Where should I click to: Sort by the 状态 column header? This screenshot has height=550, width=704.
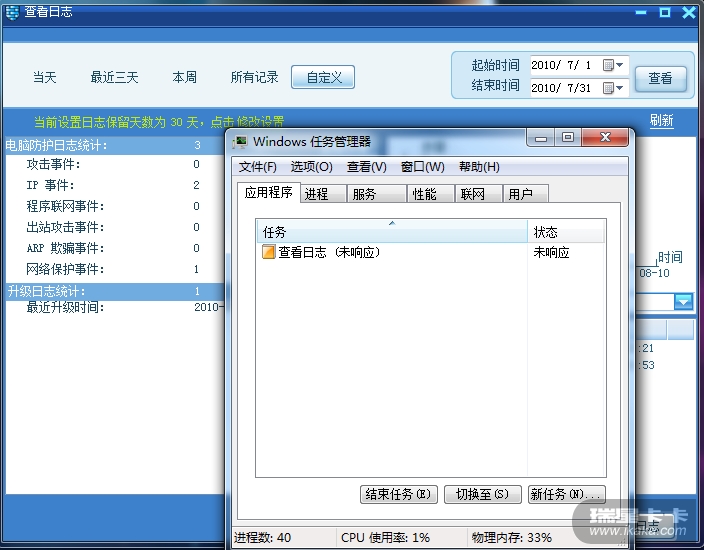(566, 232)
